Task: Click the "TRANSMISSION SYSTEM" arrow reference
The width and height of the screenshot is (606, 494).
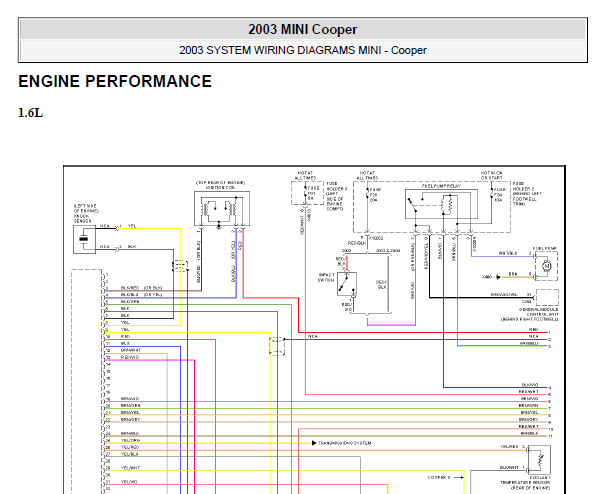Action: (x=342, y=443)
